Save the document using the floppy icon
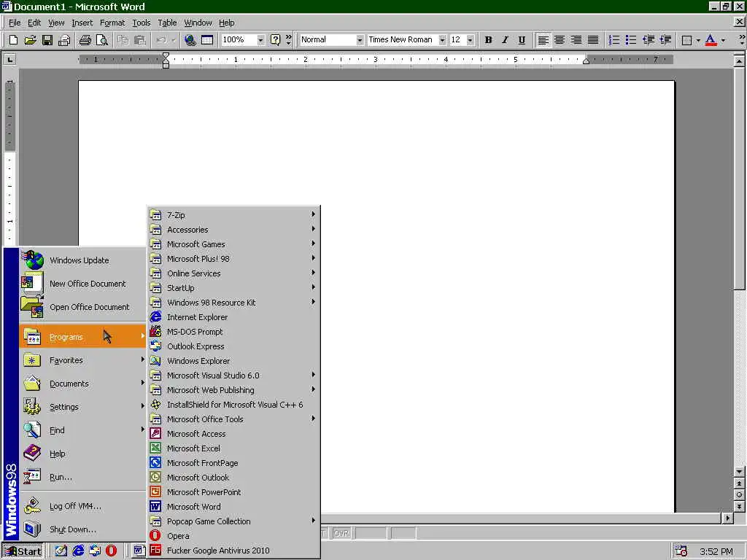This screenshot has height=560, width=747. (47, 40)
